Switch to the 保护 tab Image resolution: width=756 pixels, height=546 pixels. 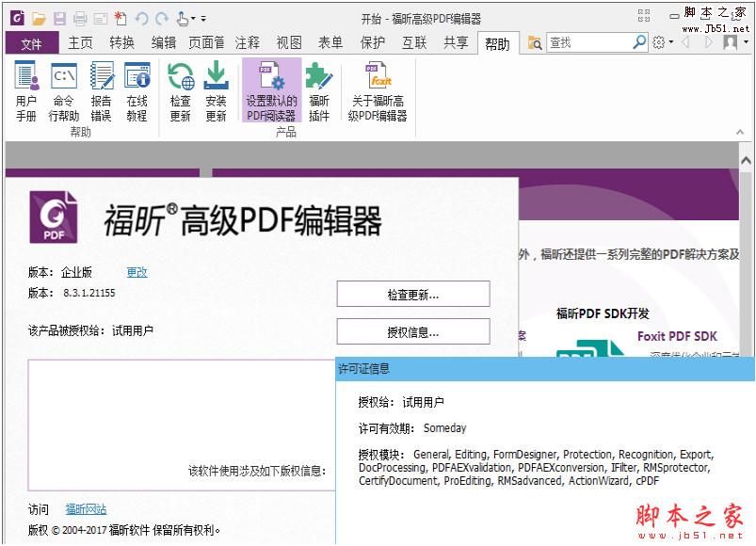373,43
